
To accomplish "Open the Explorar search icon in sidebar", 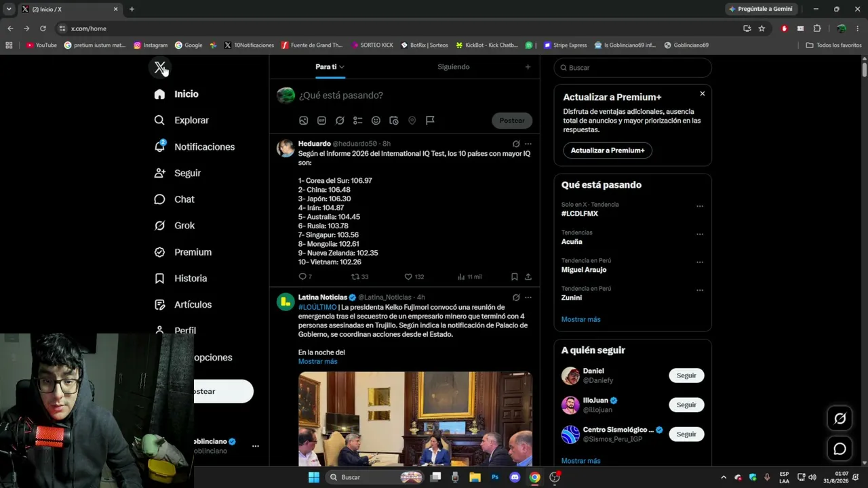I will click(x=159, y=120).
